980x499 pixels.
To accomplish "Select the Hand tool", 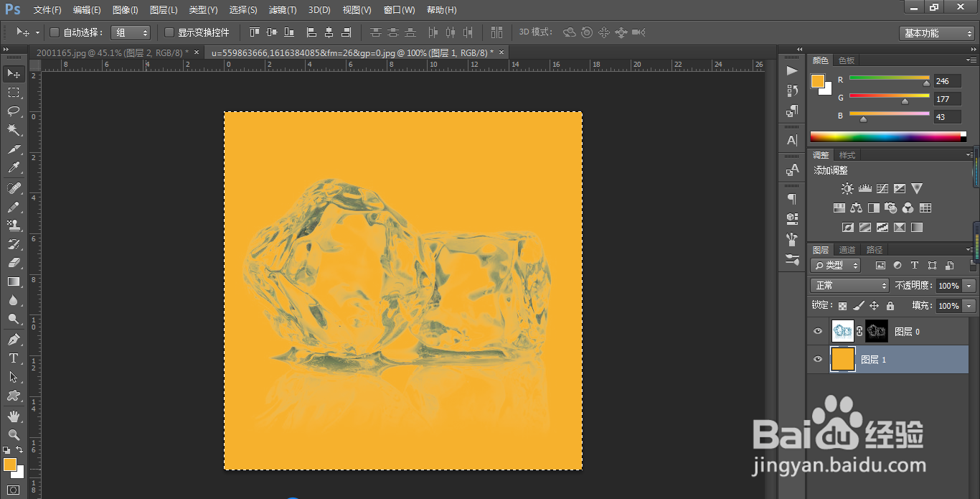I will click(14, 416).
